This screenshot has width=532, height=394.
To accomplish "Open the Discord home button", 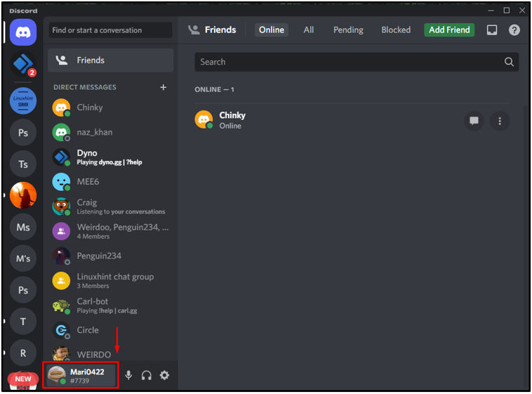I will click(x=23, y=32).
